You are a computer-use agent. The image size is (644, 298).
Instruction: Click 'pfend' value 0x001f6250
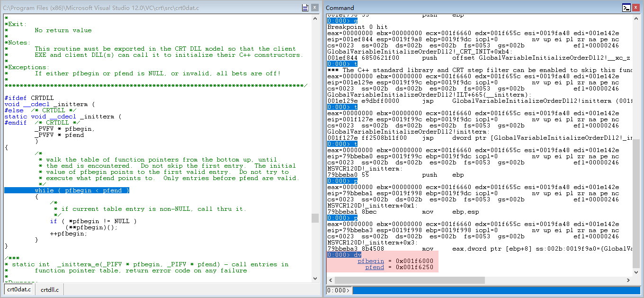pos(414,267)
